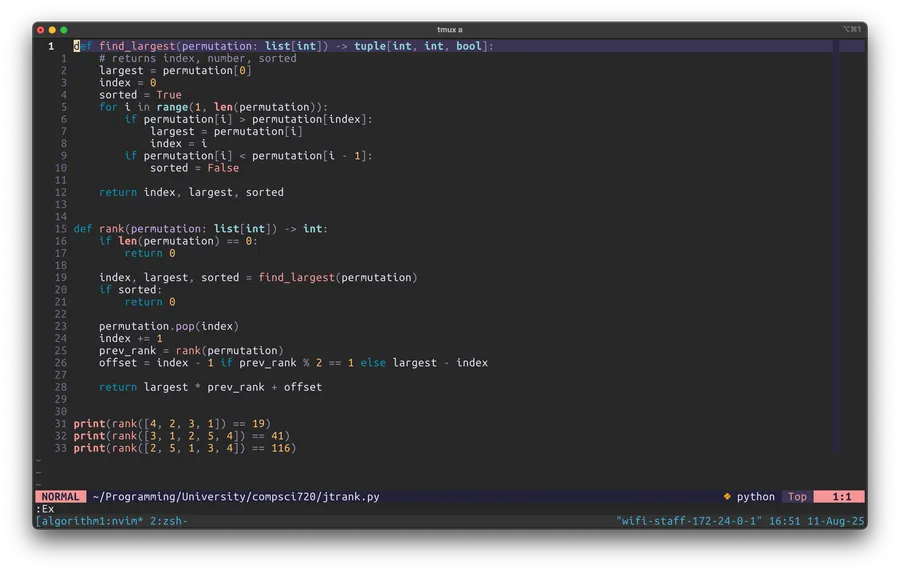The image size is (900, 572).
Task: Place cursor on find_largest function name in the def line
Action: (x=137, y=46)
